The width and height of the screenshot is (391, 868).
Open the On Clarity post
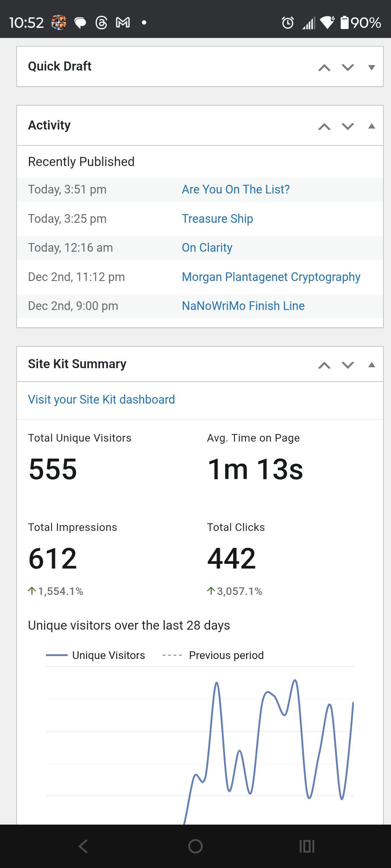207,248
